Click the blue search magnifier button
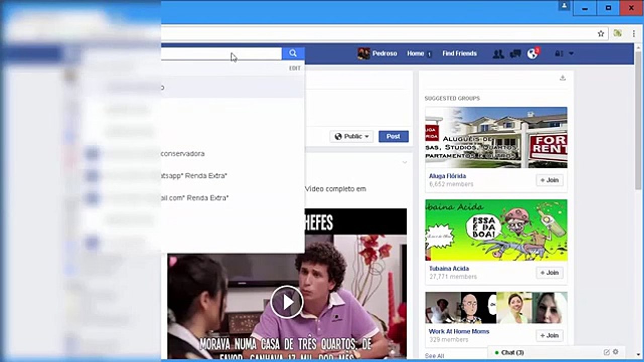644x362 pixels. pyautogui.click(x=293, y=53)
